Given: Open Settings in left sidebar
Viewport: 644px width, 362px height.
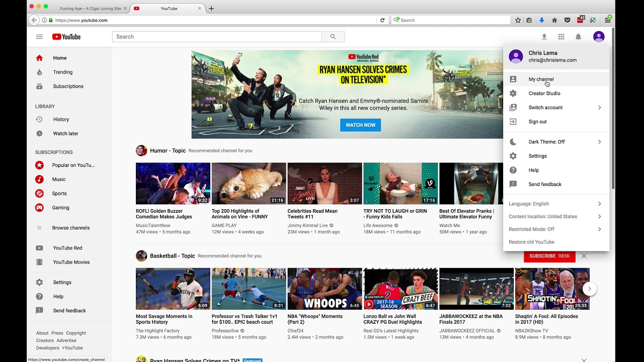Looking at the screenshot, I should click(x=69, y=282).
